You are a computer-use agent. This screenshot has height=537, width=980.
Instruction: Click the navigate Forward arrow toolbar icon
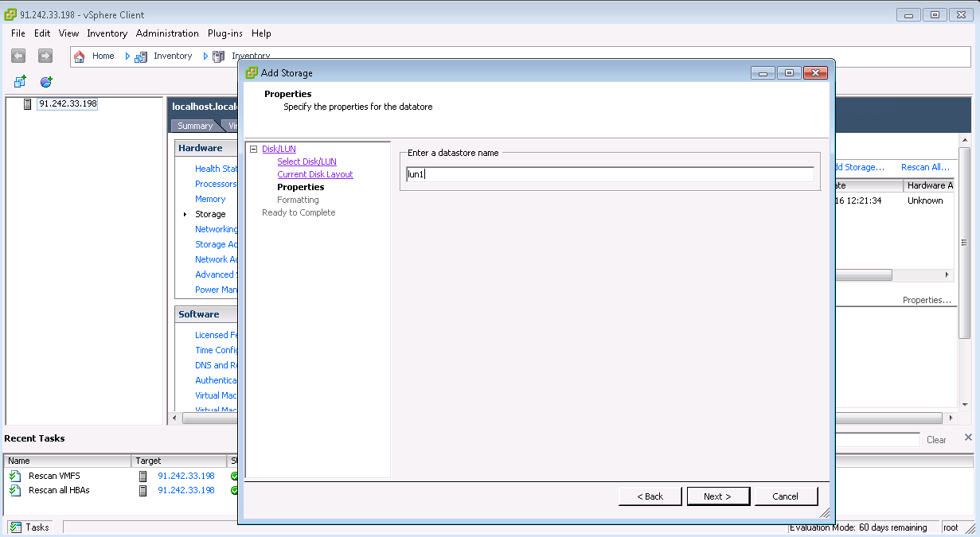tap(45, 56)
